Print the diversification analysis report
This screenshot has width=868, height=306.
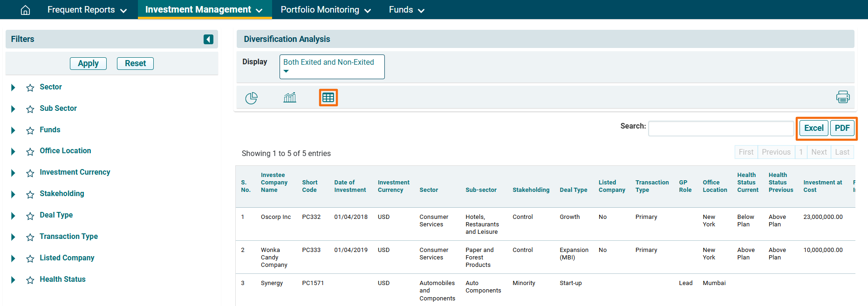[x=842, y=97]
